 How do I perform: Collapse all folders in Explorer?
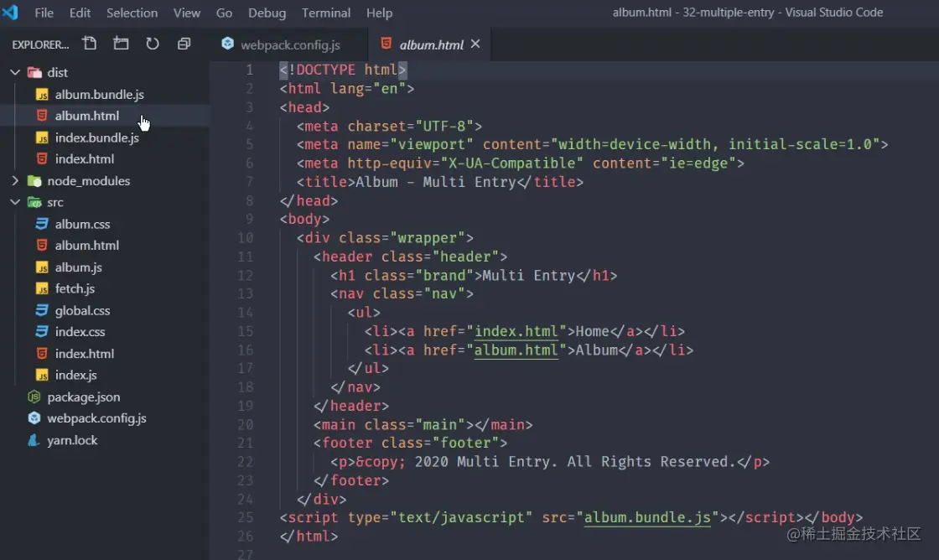(x=184, y=43)
